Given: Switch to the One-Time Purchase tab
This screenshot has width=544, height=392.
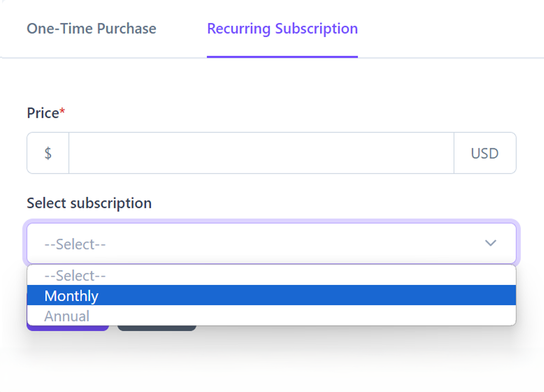Looking at the screenshot, I should tap(92, 29).
